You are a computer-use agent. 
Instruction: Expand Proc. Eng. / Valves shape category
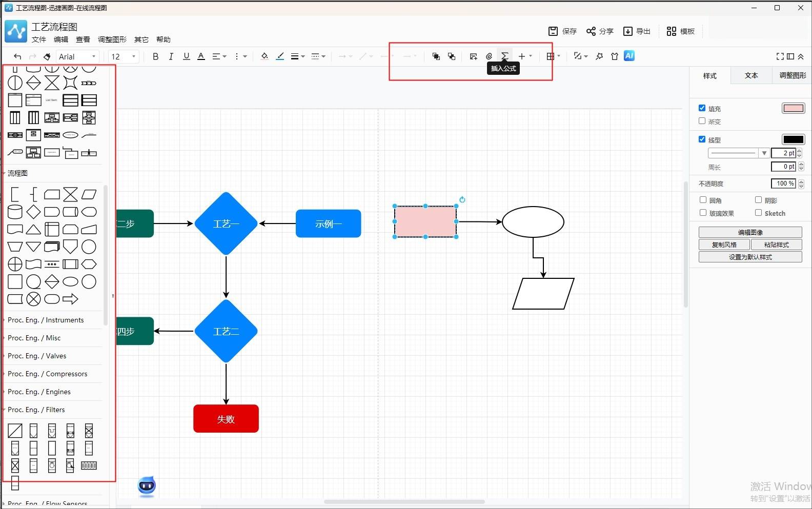click(x=37, y=356)
